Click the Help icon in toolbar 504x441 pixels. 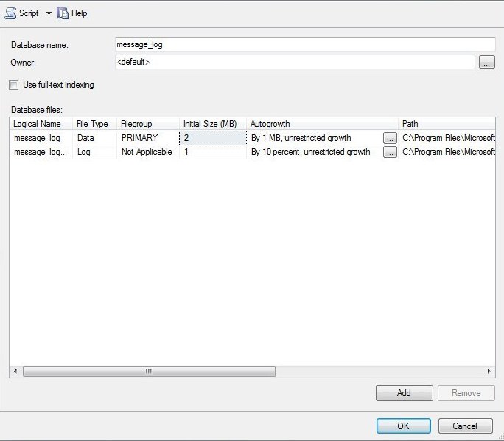coord(63,13)
